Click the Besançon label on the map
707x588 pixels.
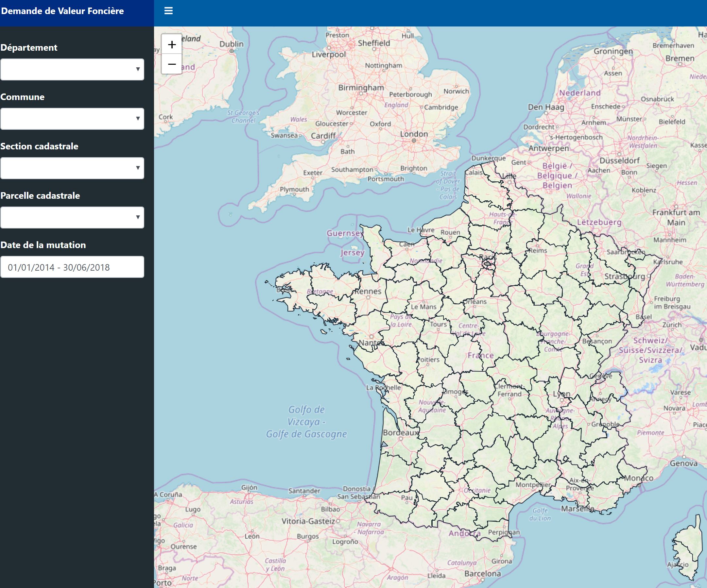(x=597, y=341)
